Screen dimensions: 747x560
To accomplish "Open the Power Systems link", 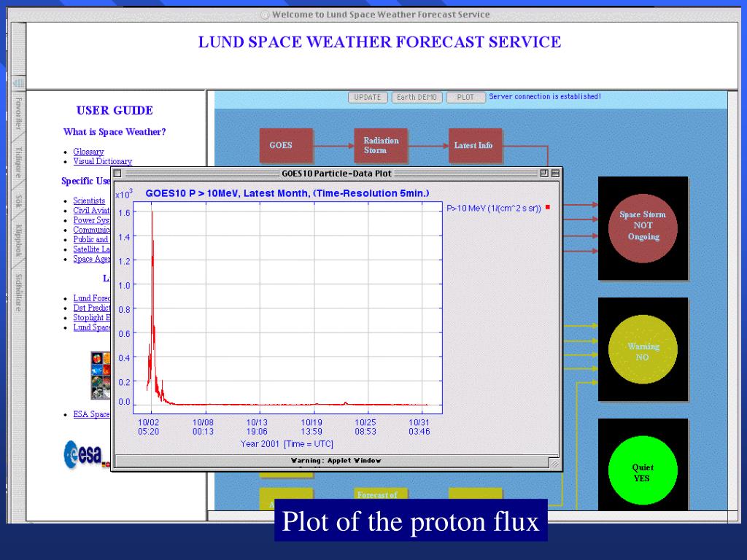I will coord(91,220).
